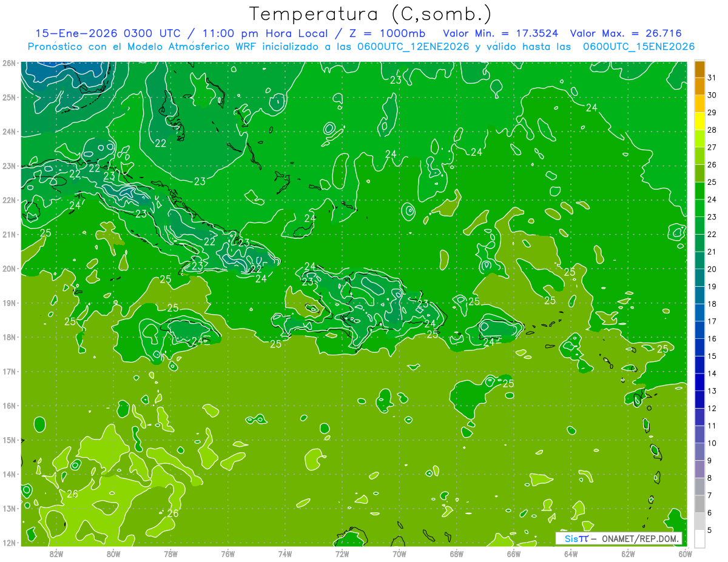Click the 20N latitude axis label

click(x=8, y=269)
